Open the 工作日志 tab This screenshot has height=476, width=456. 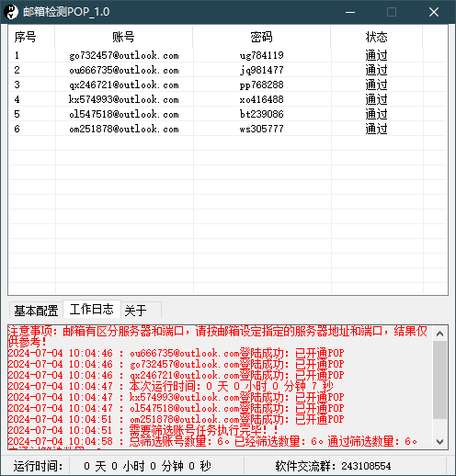[x=92, y=309]
